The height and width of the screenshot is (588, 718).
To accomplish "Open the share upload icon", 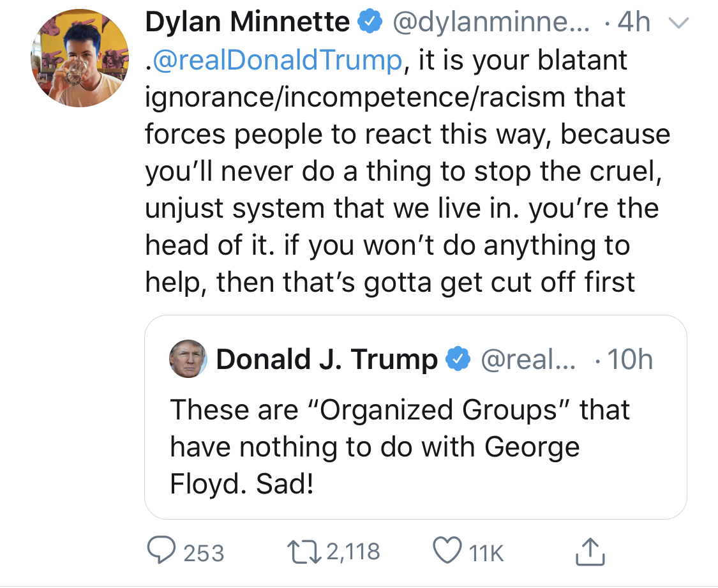I will [x=590, y=551].
